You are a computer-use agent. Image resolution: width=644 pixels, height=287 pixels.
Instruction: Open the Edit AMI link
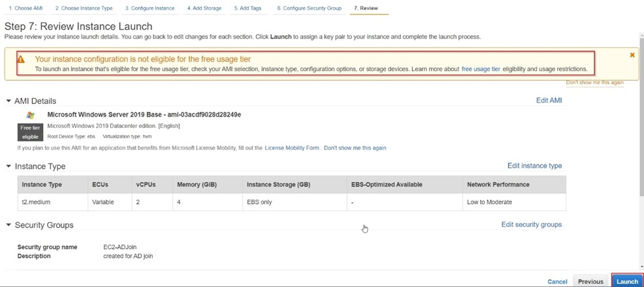pyautogui.click(x=549, y=100)
